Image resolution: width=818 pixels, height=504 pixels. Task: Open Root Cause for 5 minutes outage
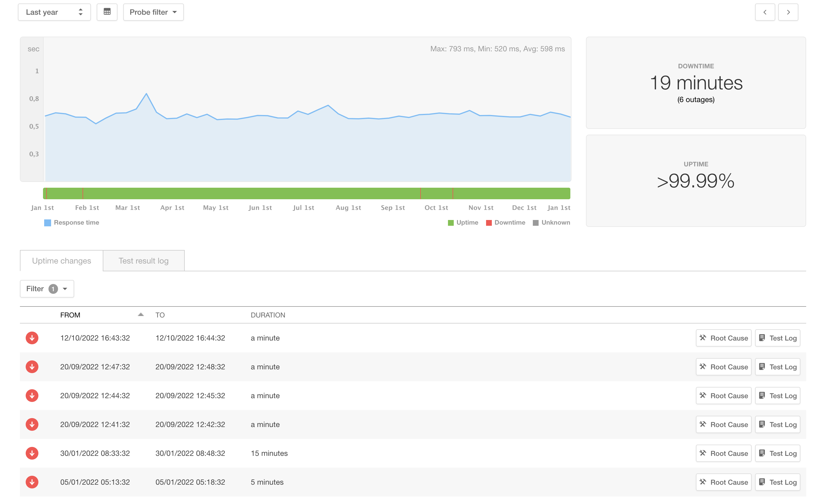click(723, 482)
